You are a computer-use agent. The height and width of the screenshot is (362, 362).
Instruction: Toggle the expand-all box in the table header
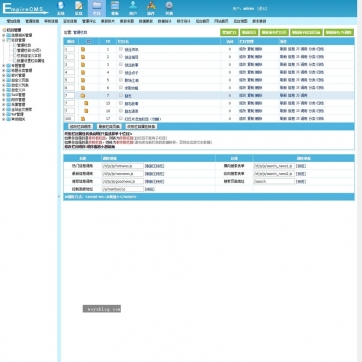tap(88, 41)
